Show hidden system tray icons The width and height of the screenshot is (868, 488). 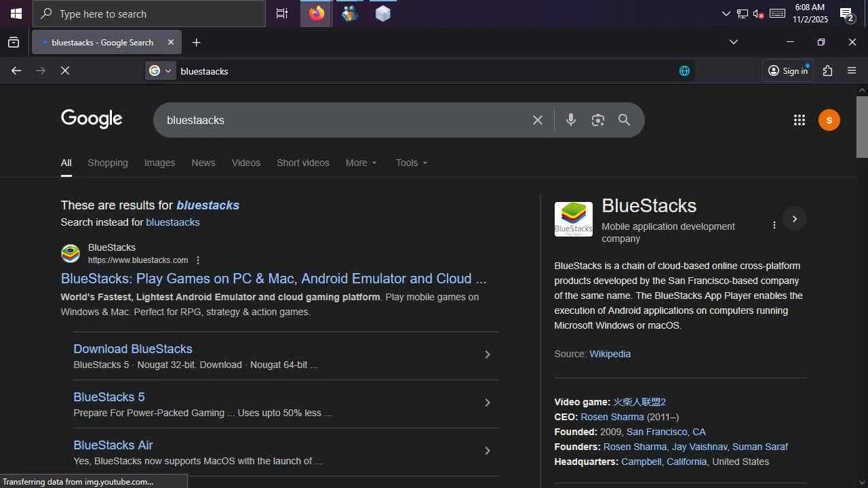726,14
